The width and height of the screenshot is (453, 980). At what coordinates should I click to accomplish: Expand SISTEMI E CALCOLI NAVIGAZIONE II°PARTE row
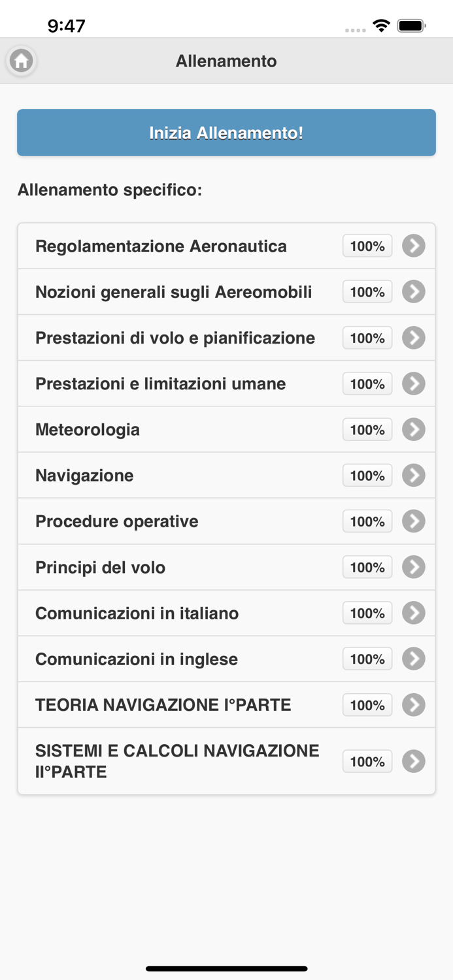pyautogui.click(x=414, y=760)
